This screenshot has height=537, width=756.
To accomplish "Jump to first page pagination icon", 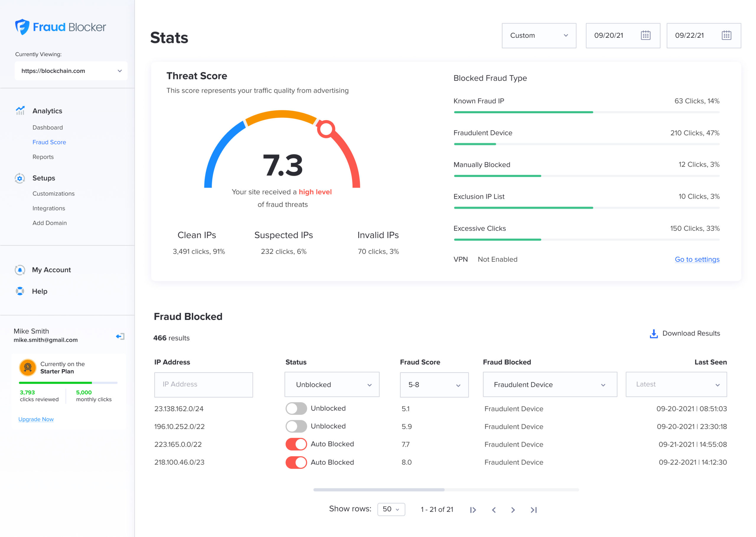I will coord(473,510).
